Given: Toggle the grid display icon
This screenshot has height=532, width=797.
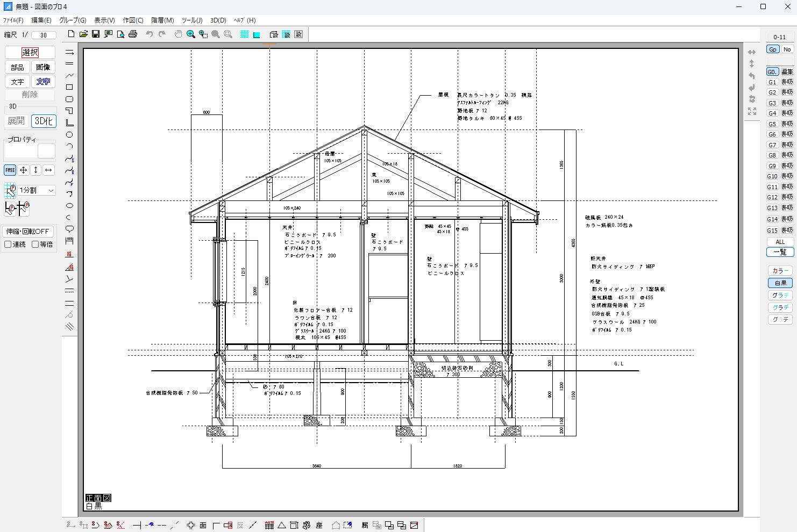Looking at the screenshot, I should tap(244, 34).
